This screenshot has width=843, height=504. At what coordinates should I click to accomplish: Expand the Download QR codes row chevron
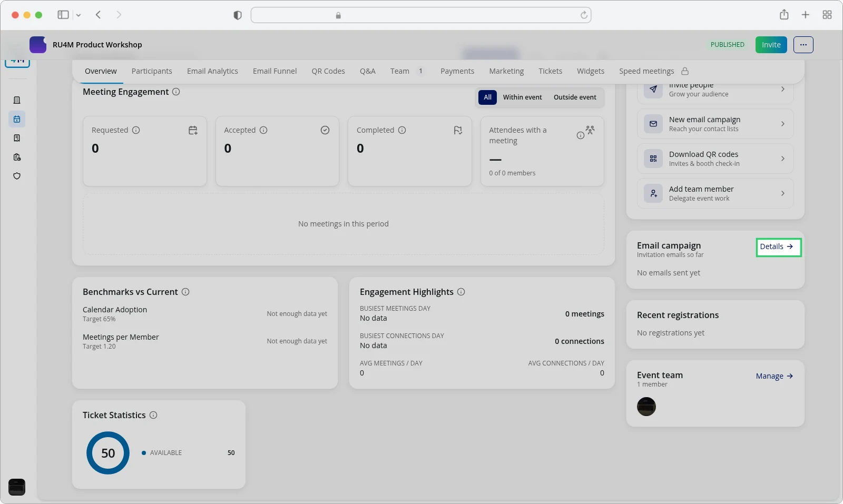[783, 159]
